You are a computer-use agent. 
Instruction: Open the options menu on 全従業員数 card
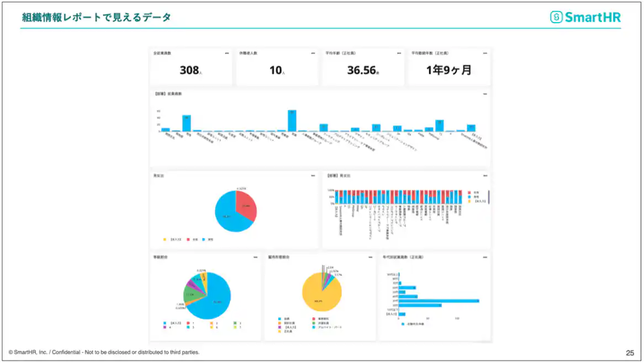pos(226,54)
